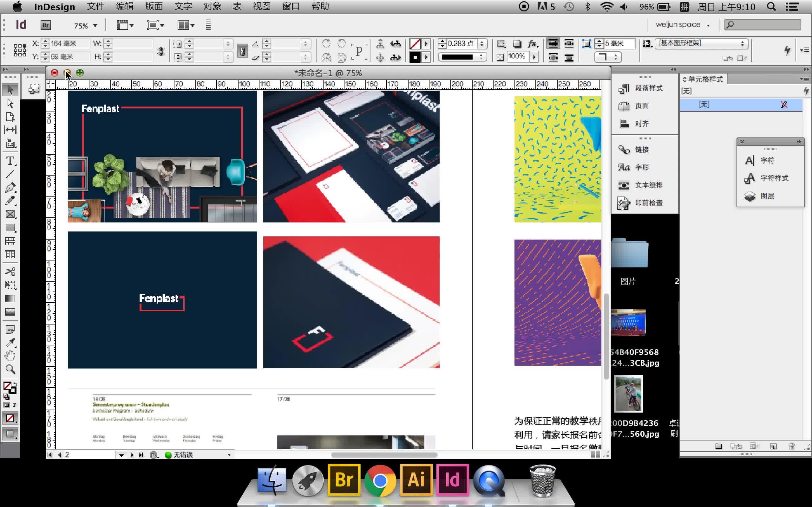
Task: Select the Hand tool
Action: 10,356
